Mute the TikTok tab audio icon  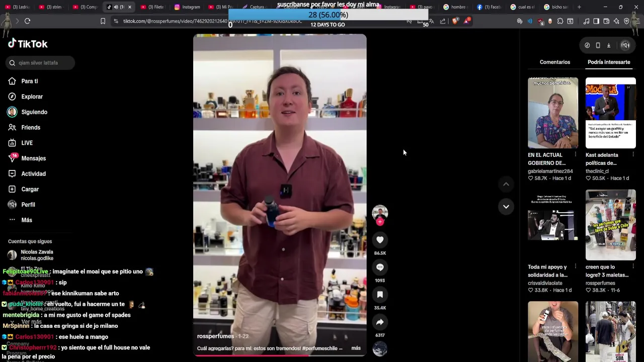click(x=116, y=7)
